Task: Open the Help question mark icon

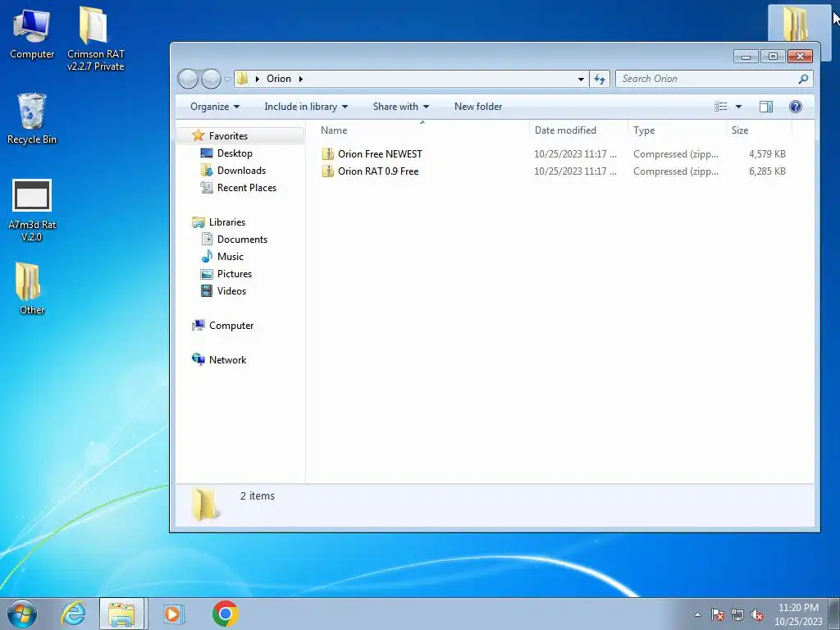Action: tap(796, 107)
